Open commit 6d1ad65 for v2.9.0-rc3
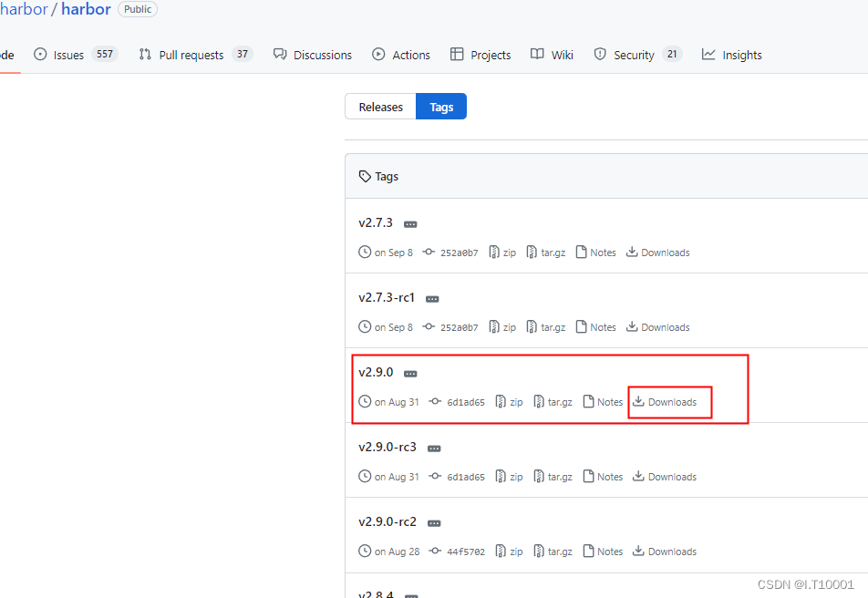This screenshot has width=868, height=598. [458, 477]
